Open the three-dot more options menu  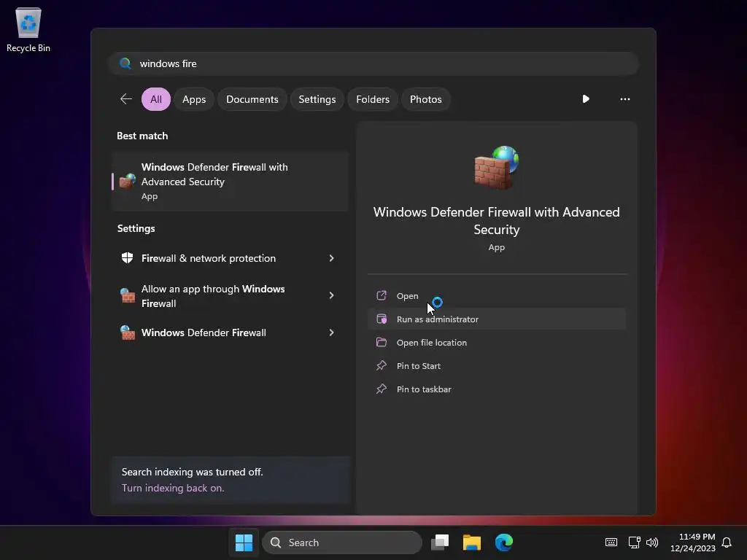(x=624, y=99)
